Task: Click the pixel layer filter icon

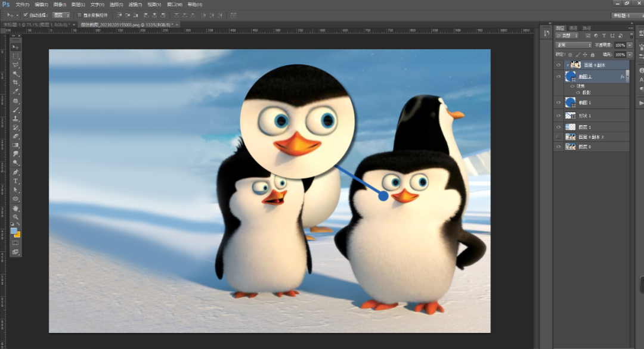Action: coord(588,36)
